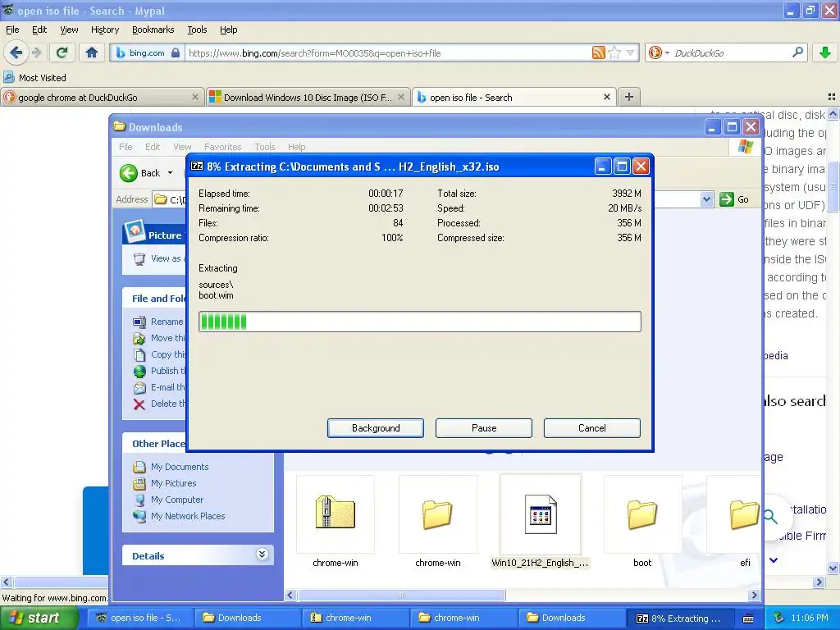Open the browser Bookmarks menu

(x=153, y=30)
